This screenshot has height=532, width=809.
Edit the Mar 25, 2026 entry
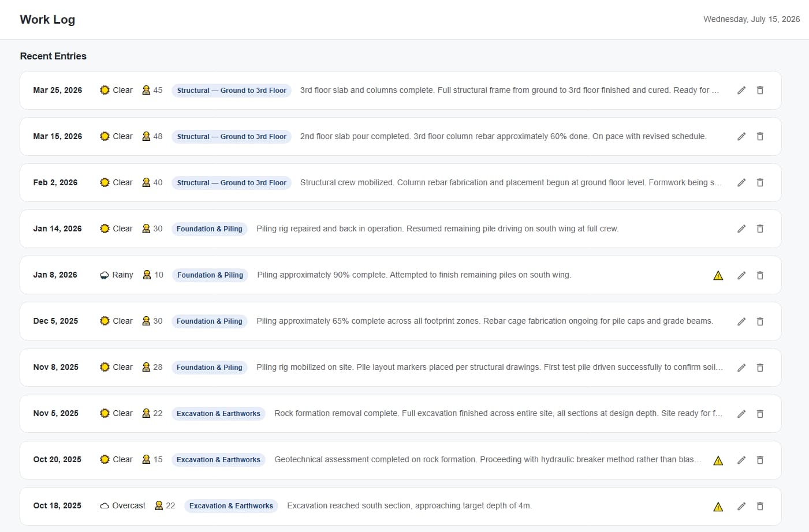coord(741,91)
